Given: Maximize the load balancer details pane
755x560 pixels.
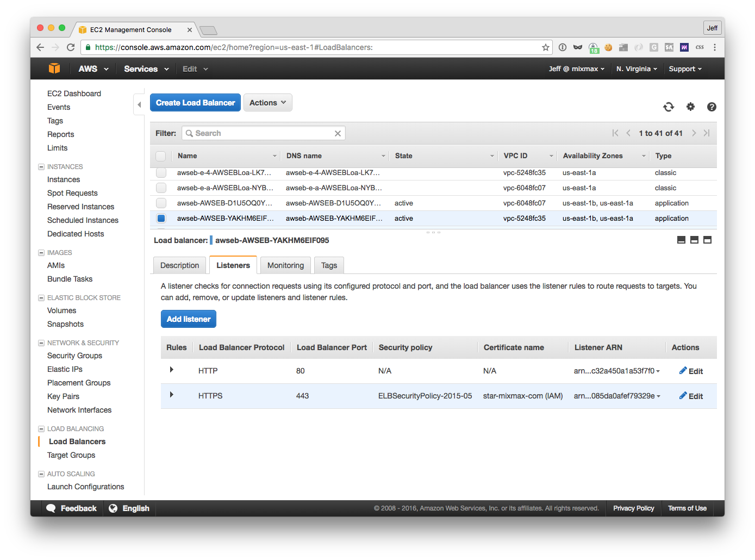Looking at the screenshot, I should coord(707,240).
